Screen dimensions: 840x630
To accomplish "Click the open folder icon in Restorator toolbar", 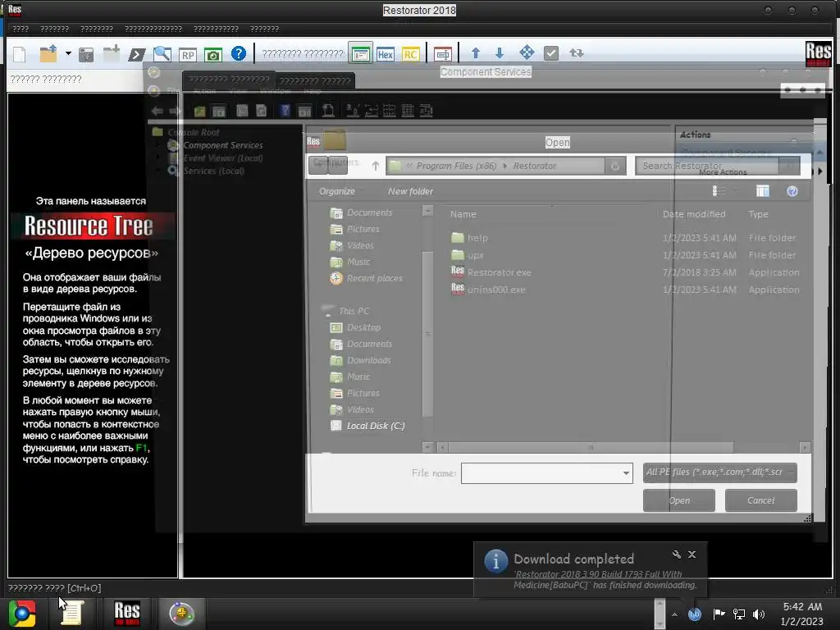I will tap(48, 53).
